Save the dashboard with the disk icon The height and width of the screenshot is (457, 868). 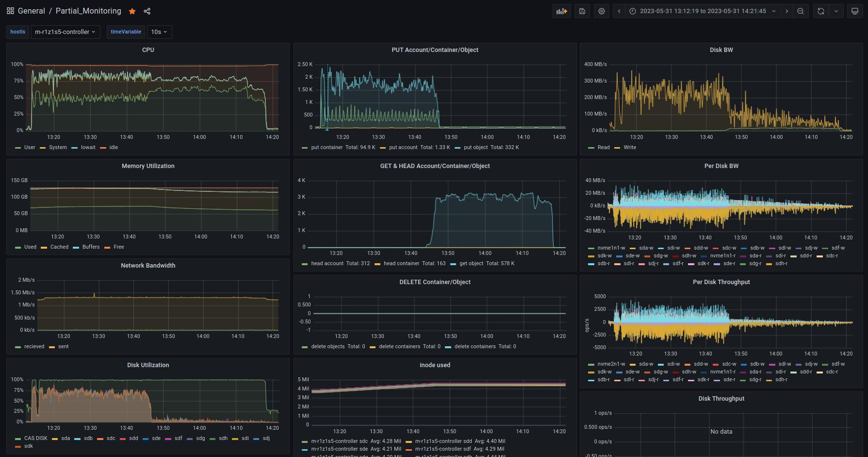point(582,11)
